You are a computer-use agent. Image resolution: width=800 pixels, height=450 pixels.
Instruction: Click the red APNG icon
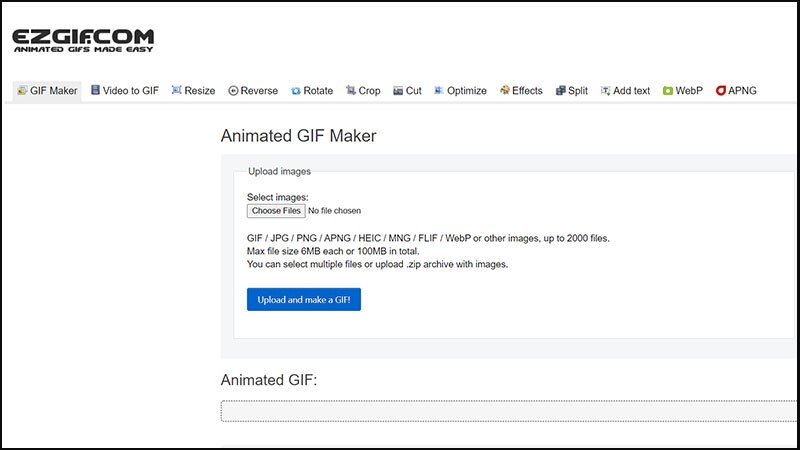pyautogui.click(x=720, y=91)
